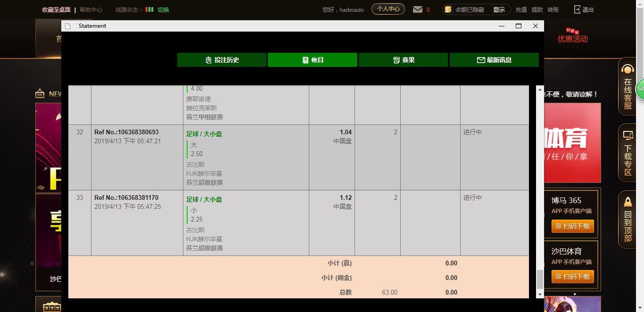Open the 最新讯息 latest news tab
The width and height of the screenshot is (644, 312).
pyautogui.click(x=494, y=60)
